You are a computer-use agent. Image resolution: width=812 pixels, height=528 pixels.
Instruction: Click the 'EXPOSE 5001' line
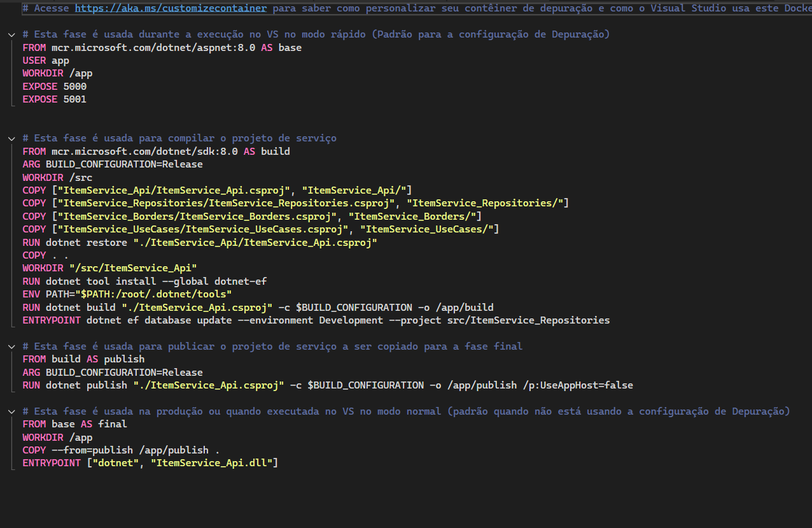point(55,99)
